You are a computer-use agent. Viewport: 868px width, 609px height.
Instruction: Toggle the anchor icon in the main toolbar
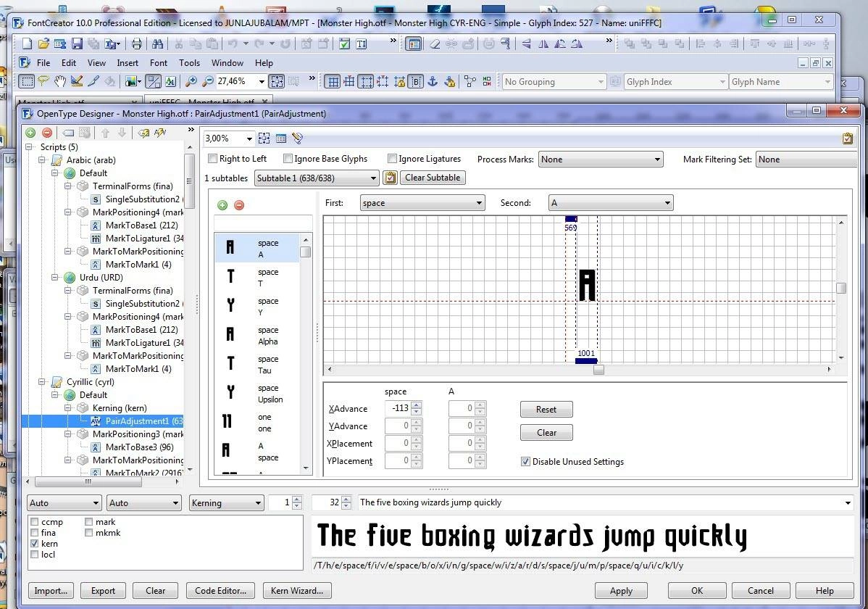click(x=433, y=81)
